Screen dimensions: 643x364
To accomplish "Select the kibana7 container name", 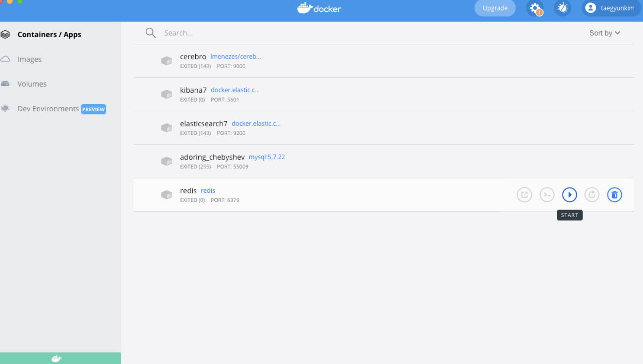I will (x=193, y=90).
